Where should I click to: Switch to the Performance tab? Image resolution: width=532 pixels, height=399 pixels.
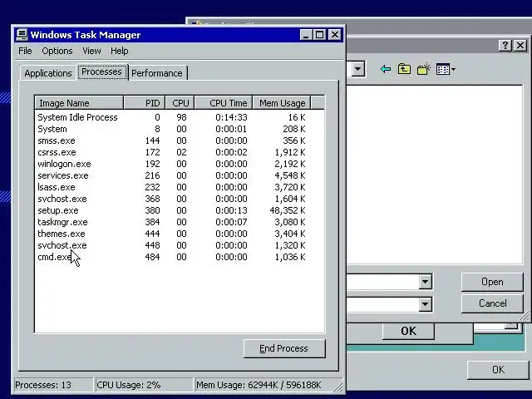[x=157, y=73]
